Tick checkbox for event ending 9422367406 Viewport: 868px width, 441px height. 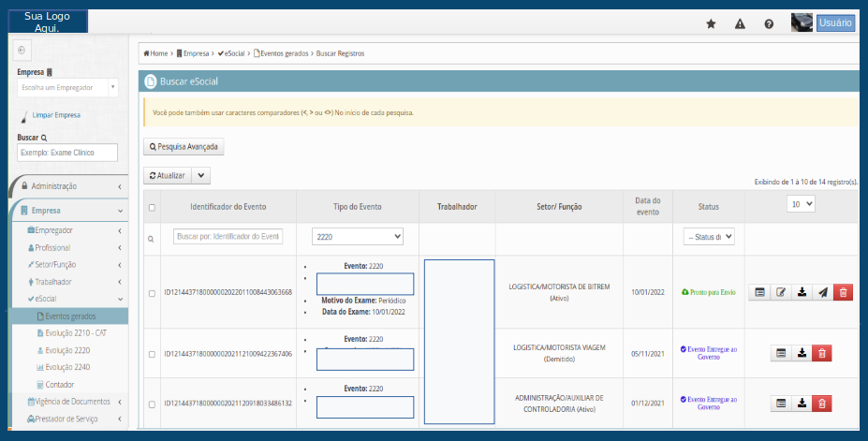pos(152,354)
